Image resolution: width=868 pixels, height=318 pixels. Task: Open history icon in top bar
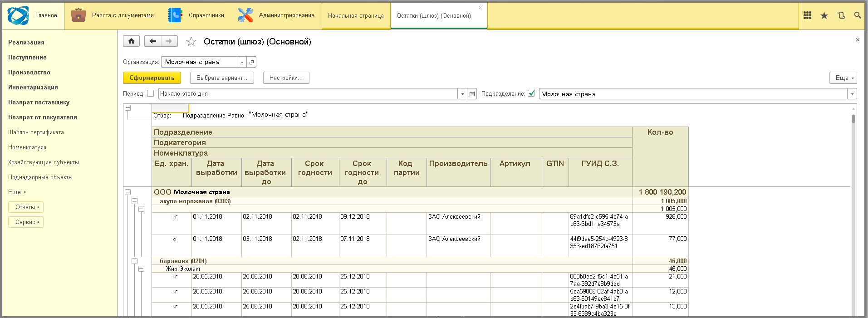pyautogui.click(x=841, y=15)
